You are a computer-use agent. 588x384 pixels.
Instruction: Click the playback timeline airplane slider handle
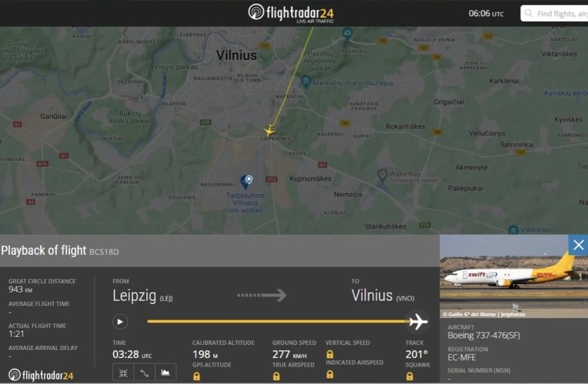[x=418, y=322]
